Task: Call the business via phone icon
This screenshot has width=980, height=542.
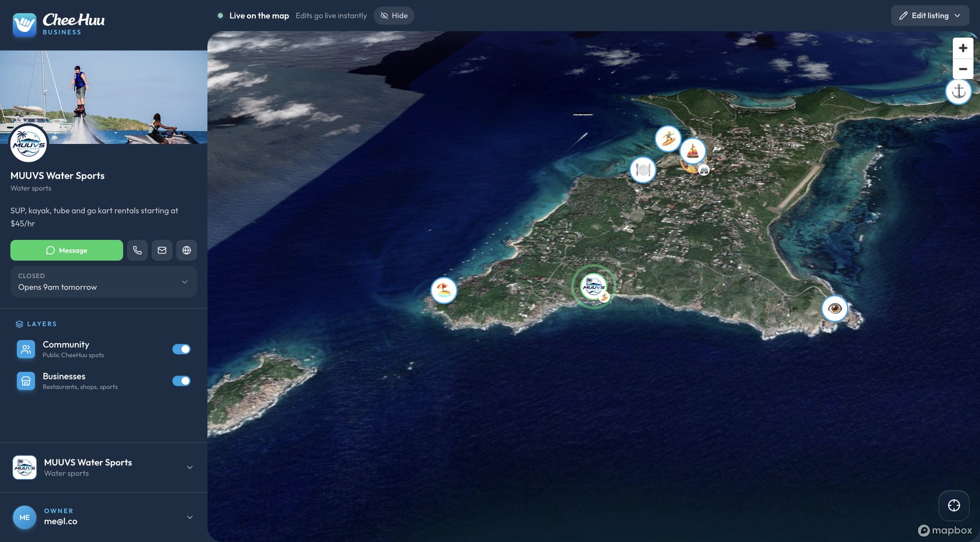Action: [x=137, y=250]
